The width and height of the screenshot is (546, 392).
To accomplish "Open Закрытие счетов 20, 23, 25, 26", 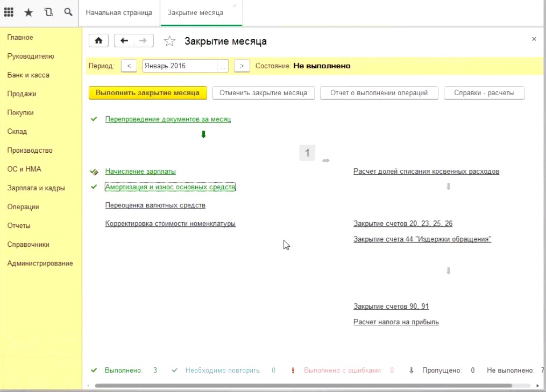I will tap(403, 224).
